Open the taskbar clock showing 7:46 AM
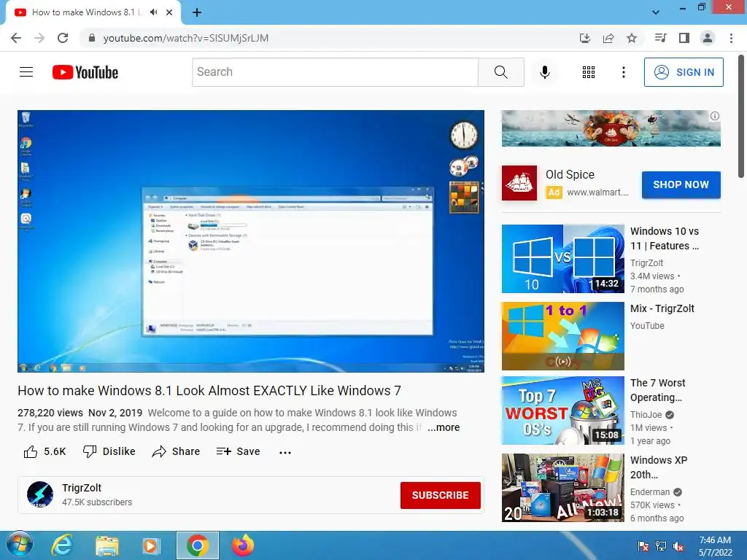Image resolution: width=747 pixels, height=560 pixels. 715,545
